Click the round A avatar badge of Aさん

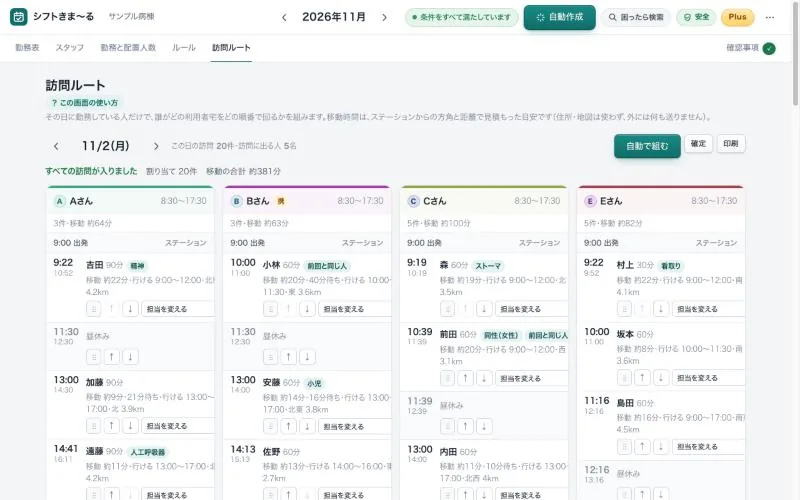60,201
